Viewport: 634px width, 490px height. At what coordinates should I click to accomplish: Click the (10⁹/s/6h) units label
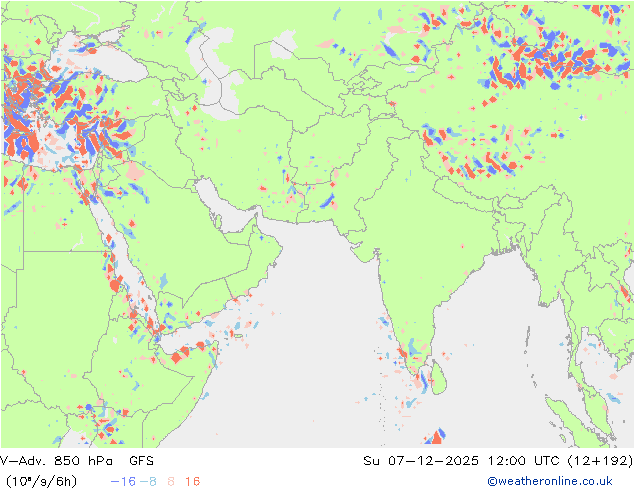click(x=41, y=481)
